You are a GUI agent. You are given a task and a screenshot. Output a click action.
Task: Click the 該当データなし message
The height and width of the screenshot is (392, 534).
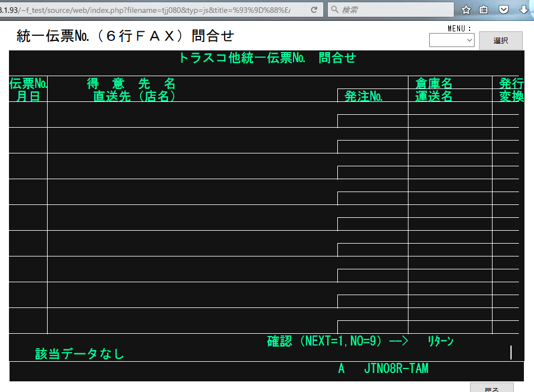click(80, 354)
